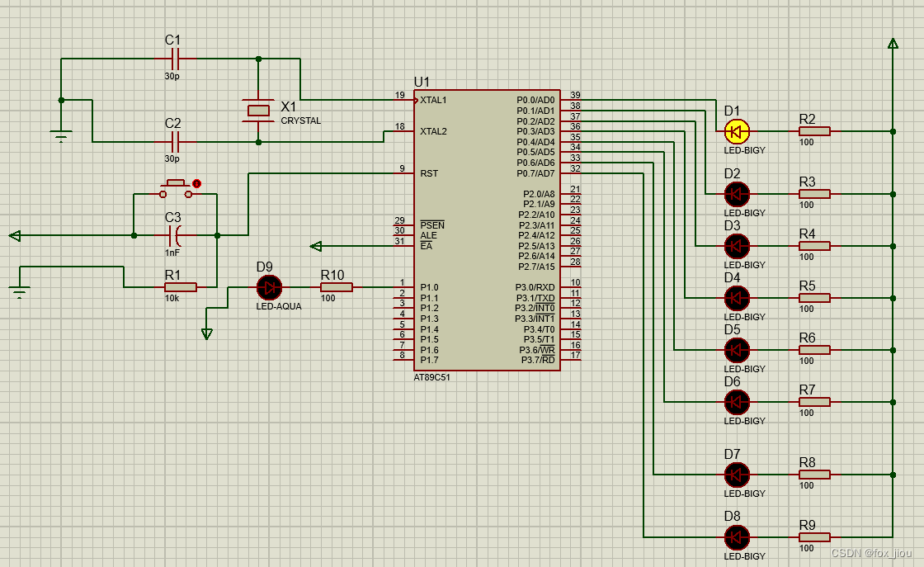Image resolution: width=924 pixels, height=567 pixels.
Task: Click the P3.1/TXD pin label
Action: 535,298
